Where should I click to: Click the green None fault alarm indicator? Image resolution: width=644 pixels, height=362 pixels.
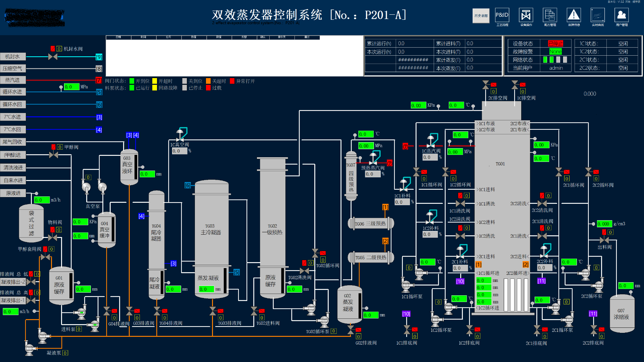click(x=555, y=52)
